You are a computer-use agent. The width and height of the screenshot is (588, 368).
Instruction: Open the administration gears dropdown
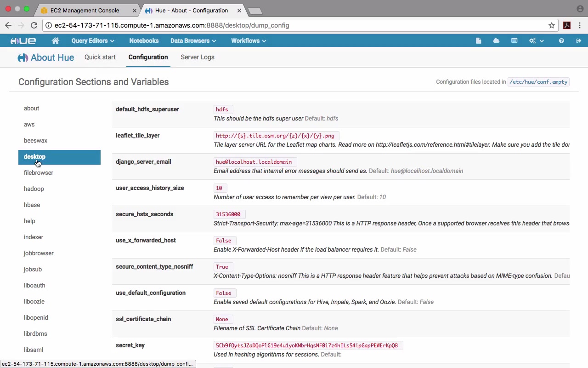pos(536,41)
